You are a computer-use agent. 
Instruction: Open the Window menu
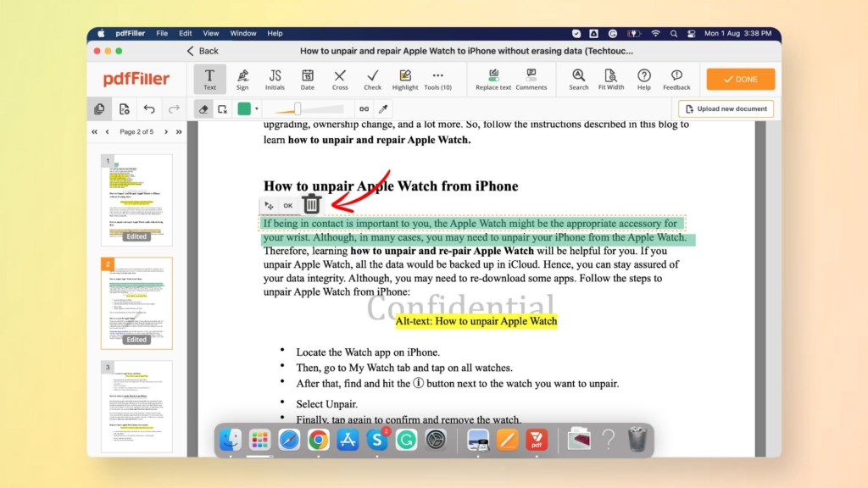point(243,33)
